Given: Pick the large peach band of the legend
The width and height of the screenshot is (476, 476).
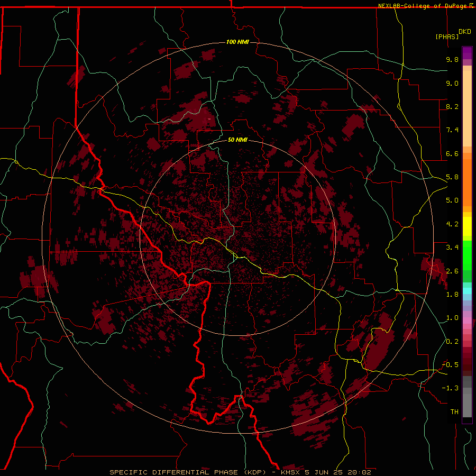Looking at the screenshot, I should (x=467, y=108).
